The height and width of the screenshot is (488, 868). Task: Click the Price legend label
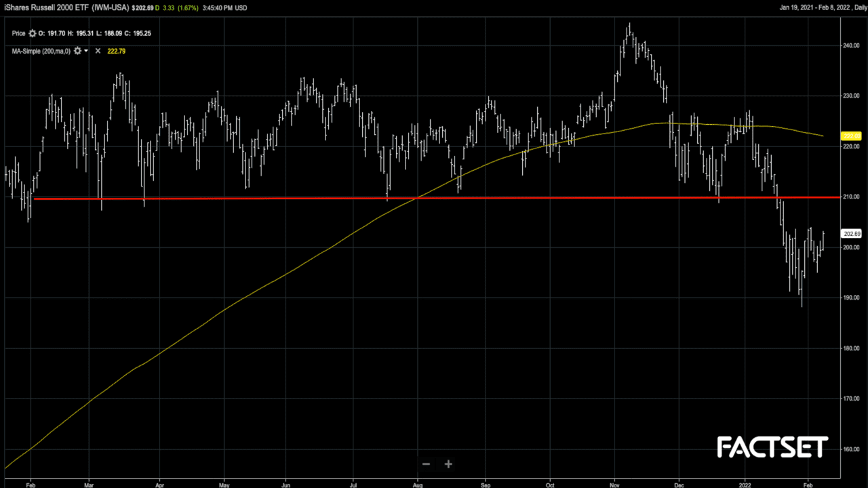pos(19,34)
